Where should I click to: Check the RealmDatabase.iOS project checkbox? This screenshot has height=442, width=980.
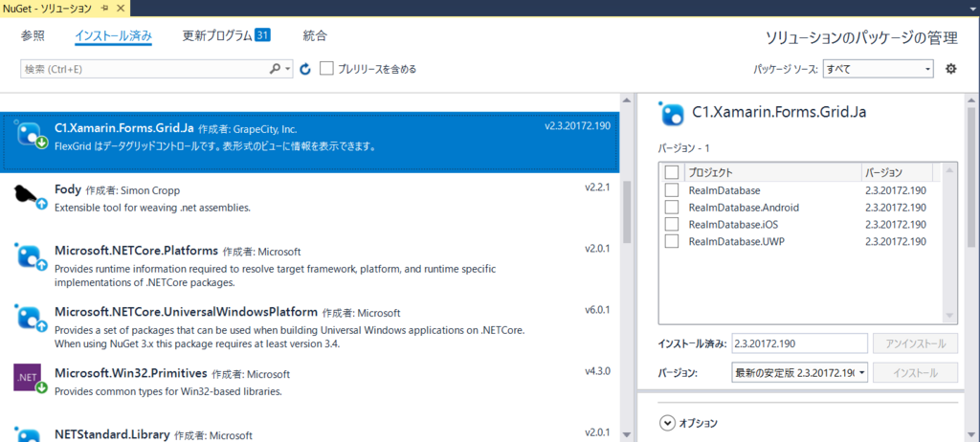[x=672, y=224]
